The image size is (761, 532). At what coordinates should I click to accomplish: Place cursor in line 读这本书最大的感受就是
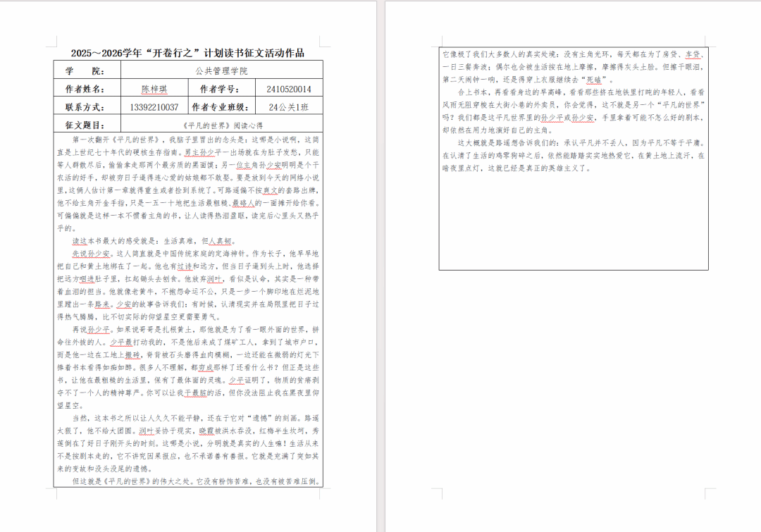154,241
